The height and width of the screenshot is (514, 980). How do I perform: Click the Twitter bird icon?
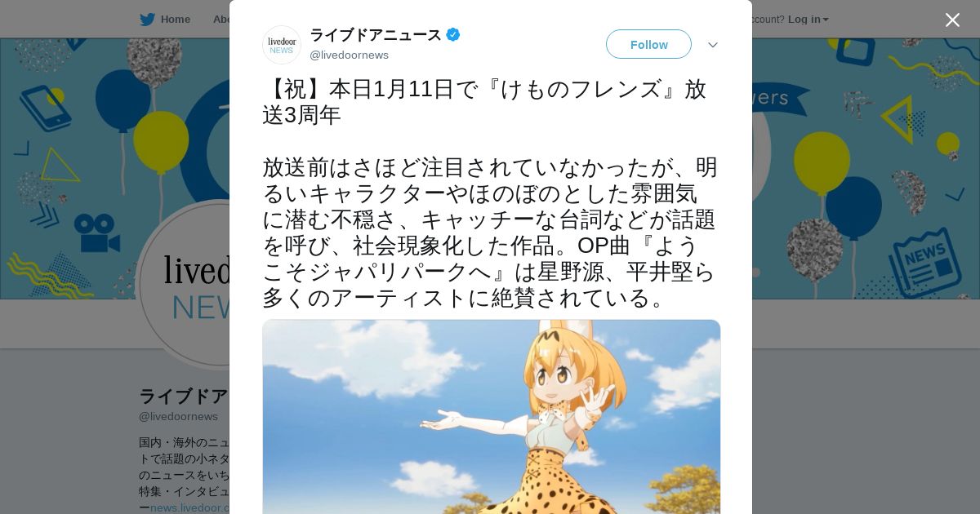point(147,20)
